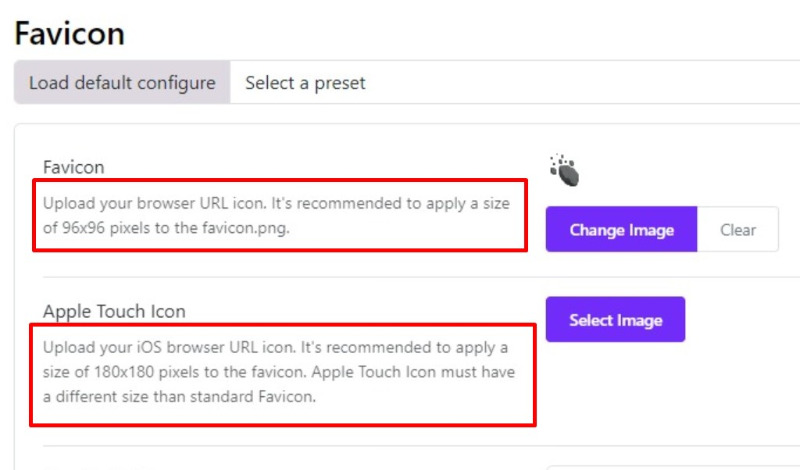The width and height of the screenshot is (800, 470).
Task: Click the mouse-shaped favicon preview image
Action: 565,171
